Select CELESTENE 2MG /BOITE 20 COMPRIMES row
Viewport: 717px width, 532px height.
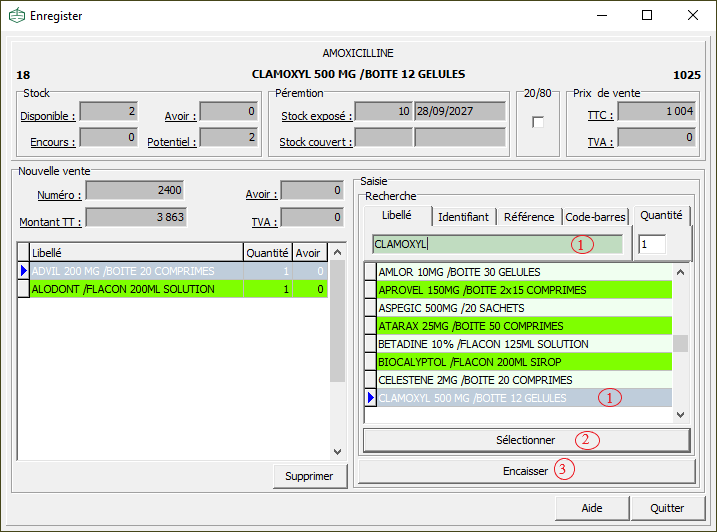[x=524, y=380]
